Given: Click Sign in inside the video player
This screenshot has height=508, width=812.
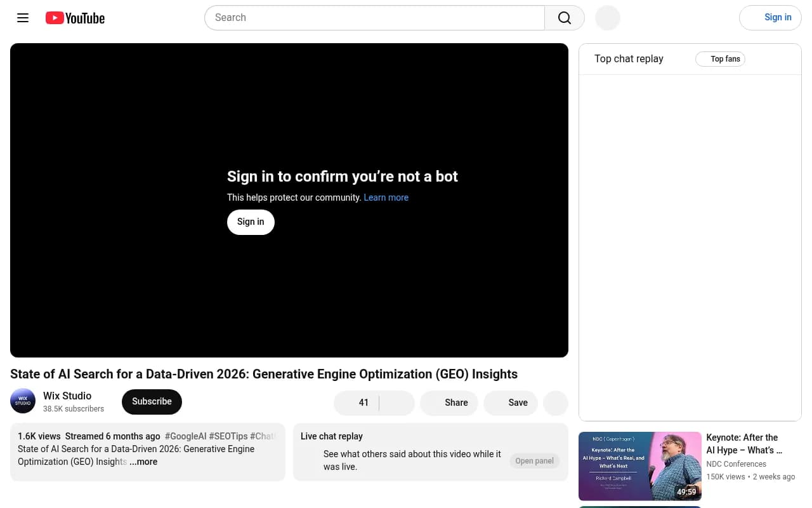Looking at the screenshot, I should (x=251, y=222).
